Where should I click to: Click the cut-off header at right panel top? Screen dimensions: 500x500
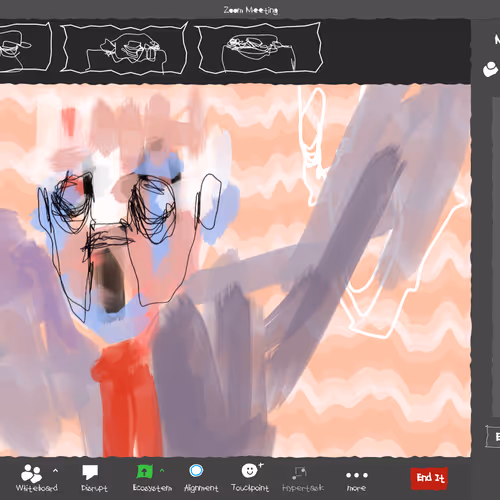tap(497, 40)
